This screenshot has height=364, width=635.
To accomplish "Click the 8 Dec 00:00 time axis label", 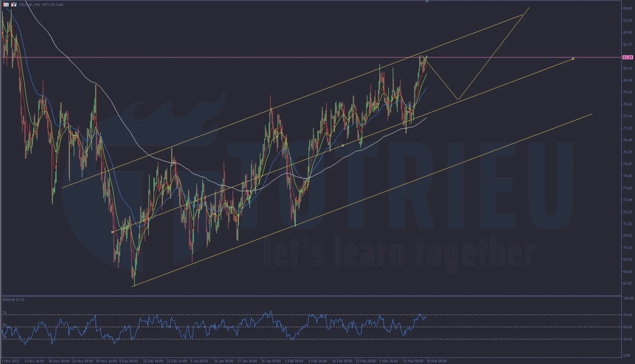I will (128, 361).
